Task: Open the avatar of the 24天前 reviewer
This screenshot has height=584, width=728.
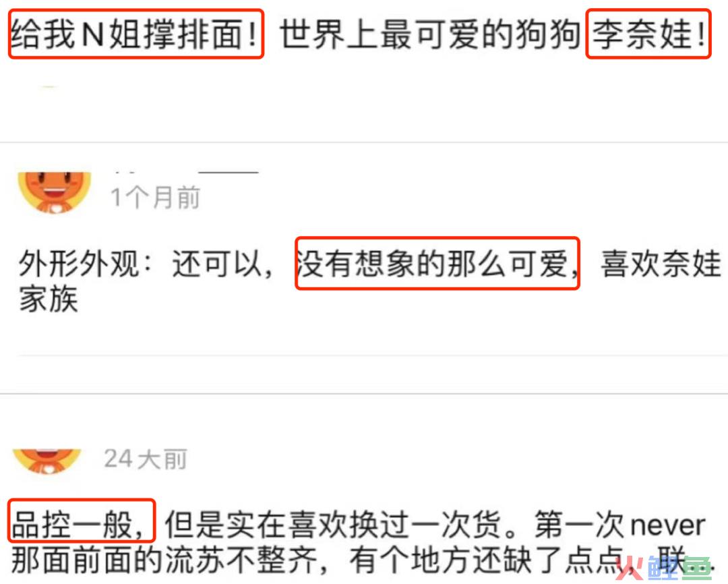Action: point(47,461)
